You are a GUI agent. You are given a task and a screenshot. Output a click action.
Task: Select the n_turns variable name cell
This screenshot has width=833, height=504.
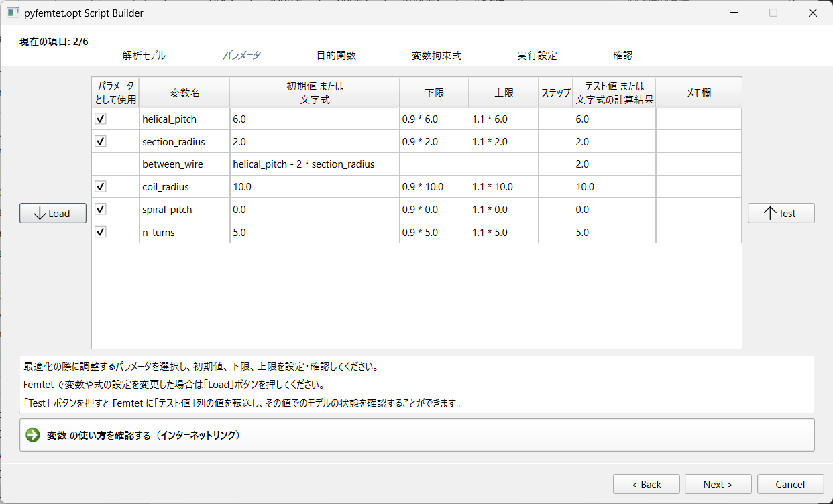184,232
